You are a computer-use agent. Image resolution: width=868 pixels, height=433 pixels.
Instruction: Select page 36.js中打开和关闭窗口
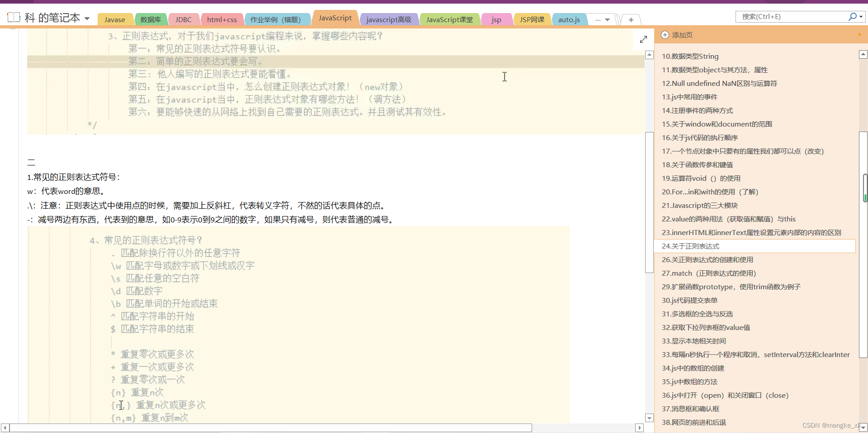click(725, 395)
